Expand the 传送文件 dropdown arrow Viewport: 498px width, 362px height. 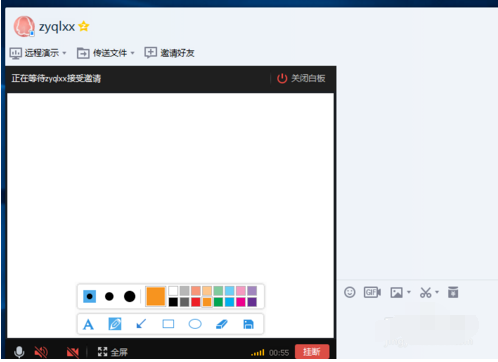tap(132, 53)
